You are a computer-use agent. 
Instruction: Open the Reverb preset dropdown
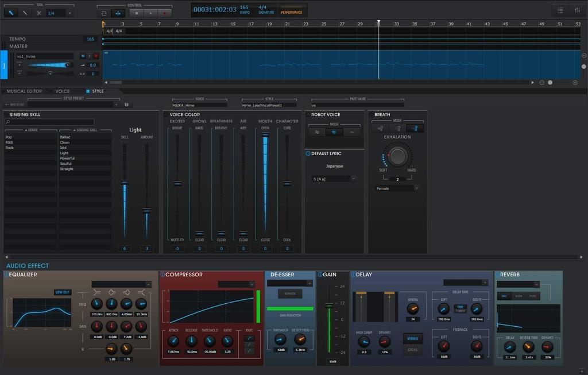[519, 284]
